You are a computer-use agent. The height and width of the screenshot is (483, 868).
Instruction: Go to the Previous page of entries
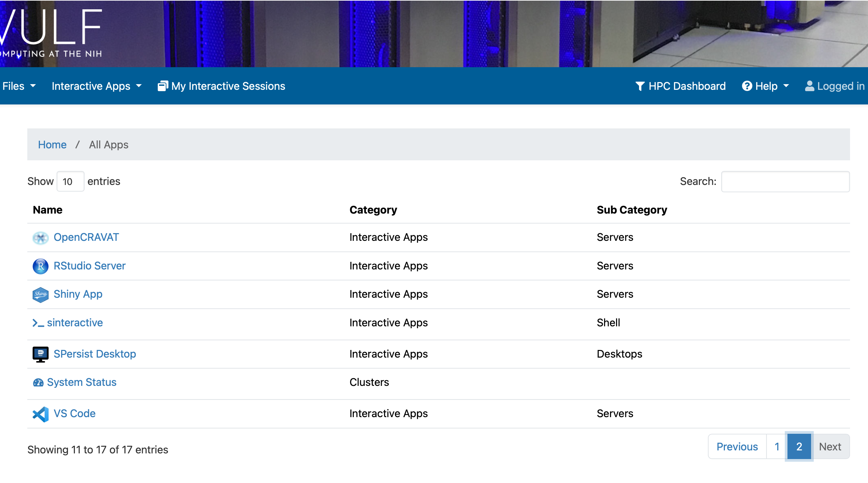point(737,447)
